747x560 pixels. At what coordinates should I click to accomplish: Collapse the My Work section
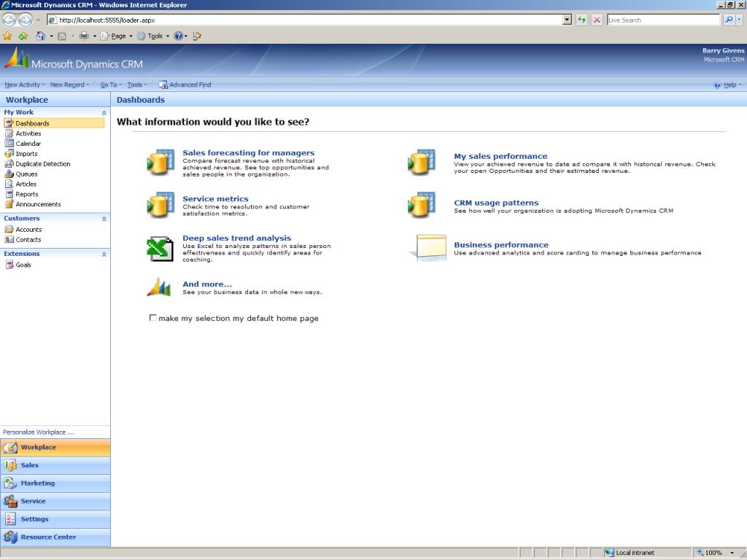coord(104,113)
